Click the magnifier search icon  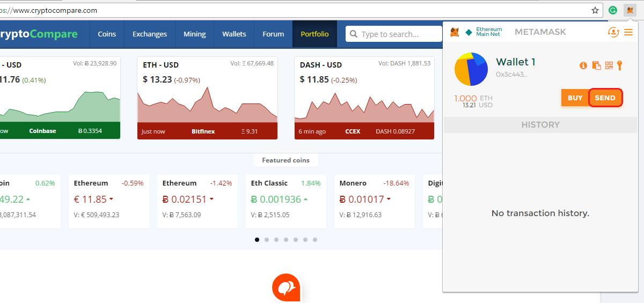click(x=354, y=34)
